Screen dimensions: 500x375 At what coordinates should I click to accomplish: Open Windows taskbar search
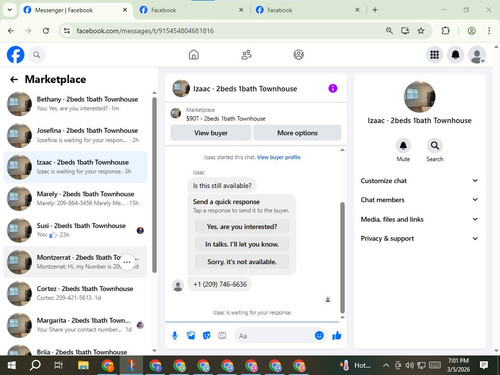point(35,365)
